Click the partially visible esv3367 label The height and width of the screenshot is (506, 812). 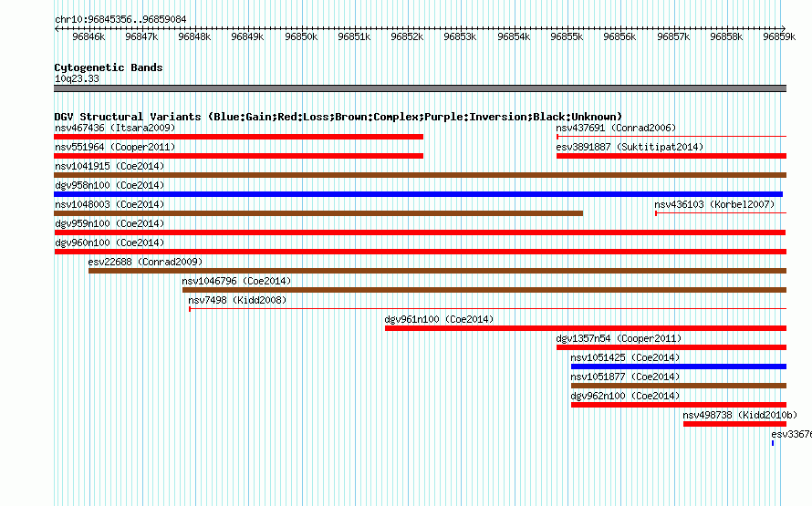point(791,434)
